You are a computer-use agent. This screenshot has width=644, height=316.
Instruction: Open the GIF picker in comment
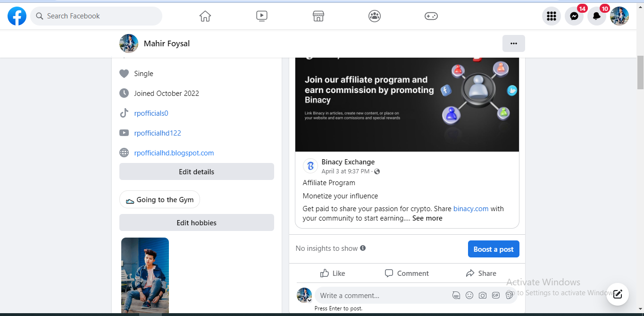pos(496,295)
